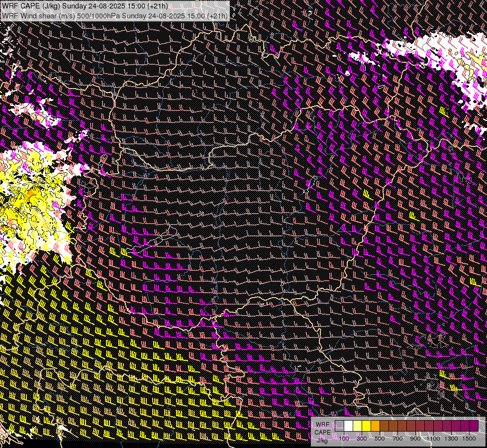
Task: Pick the pale yellow legend swatch
Action: point(358,426)
